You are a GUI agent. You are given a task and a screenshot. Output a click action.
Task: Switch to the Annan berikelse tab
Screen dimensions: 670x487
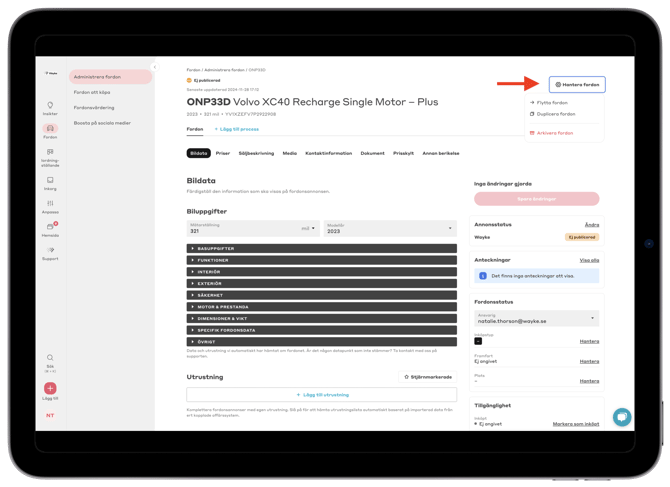(441, 153)
